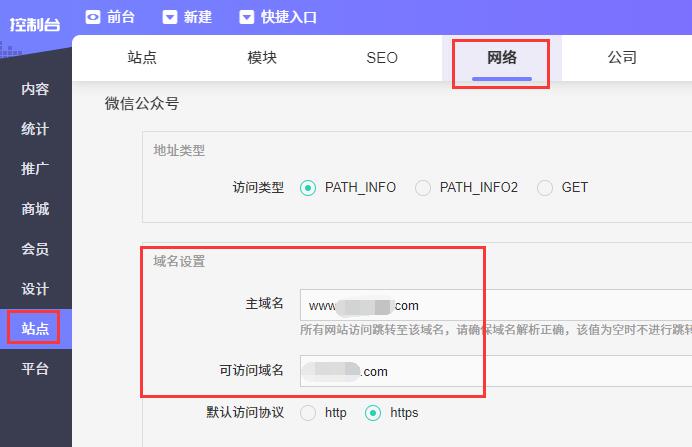This screenshot has width=692, height=447.
Task: Select the PATH_INFO2 access type radio
Action: pyautogui.click(x=423, y=188)
